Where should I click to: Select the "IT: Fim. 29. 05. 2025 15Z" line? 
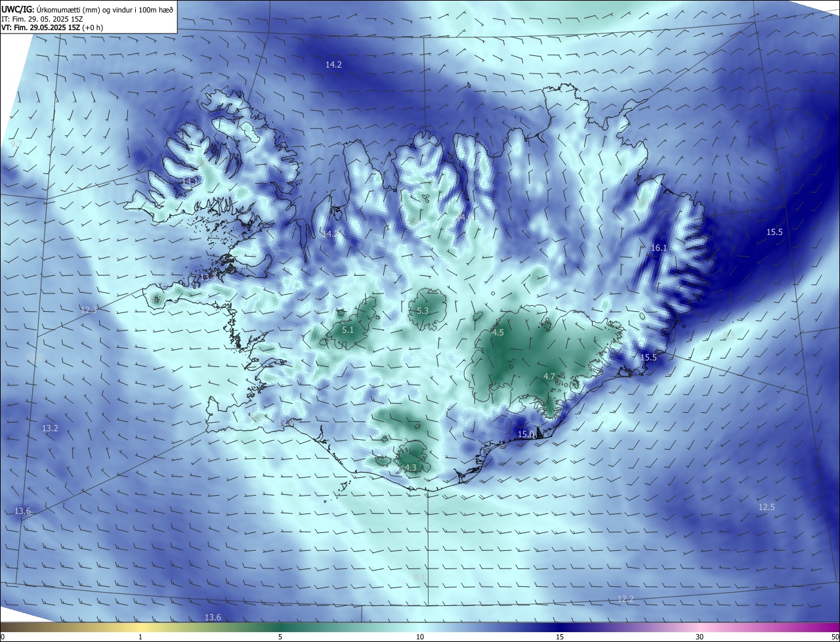coord(42,18)
